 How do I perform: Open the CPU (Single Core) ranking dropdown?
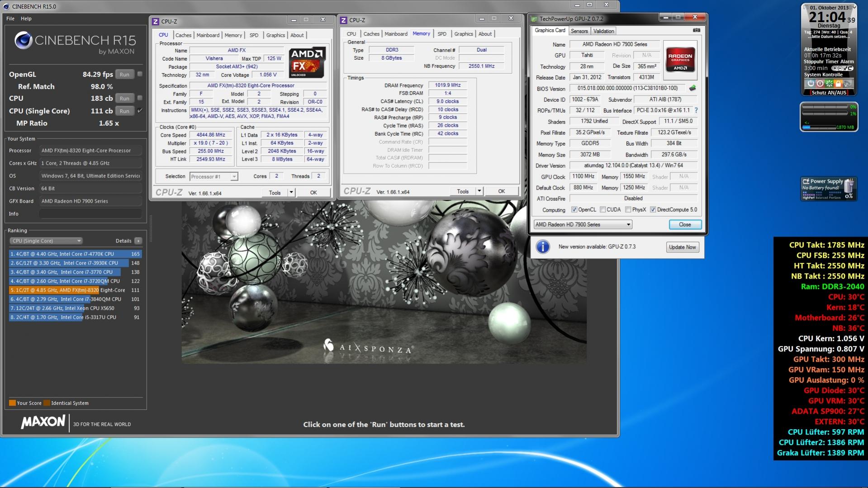pyautogui.click(x=45, y=241)
